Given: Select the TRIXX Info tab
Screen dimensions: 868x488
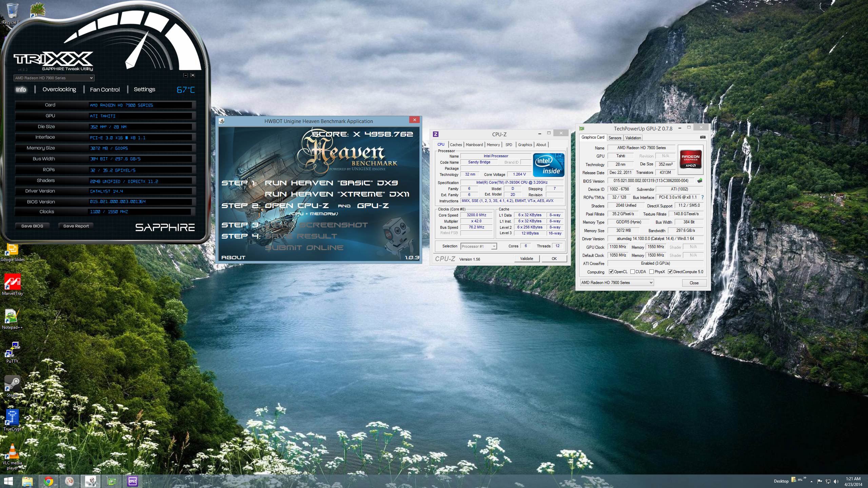Looking at the screenshot, I should [x=21, y=89].
